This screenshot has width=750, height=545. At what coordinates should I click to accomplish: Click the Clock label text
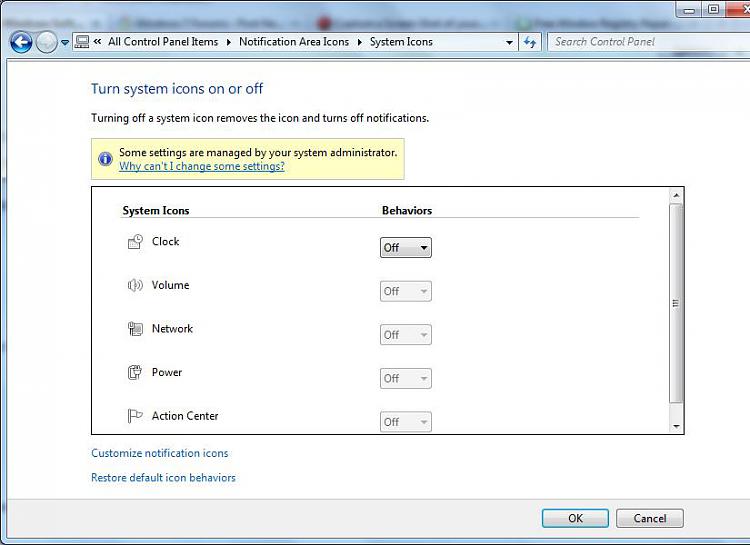(x=165, y=241)
